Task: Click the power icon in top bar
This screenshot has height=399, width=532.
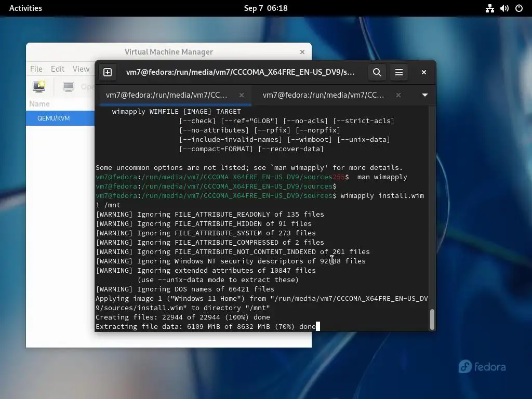Action: pyautogui.click(x=519, y=8)
